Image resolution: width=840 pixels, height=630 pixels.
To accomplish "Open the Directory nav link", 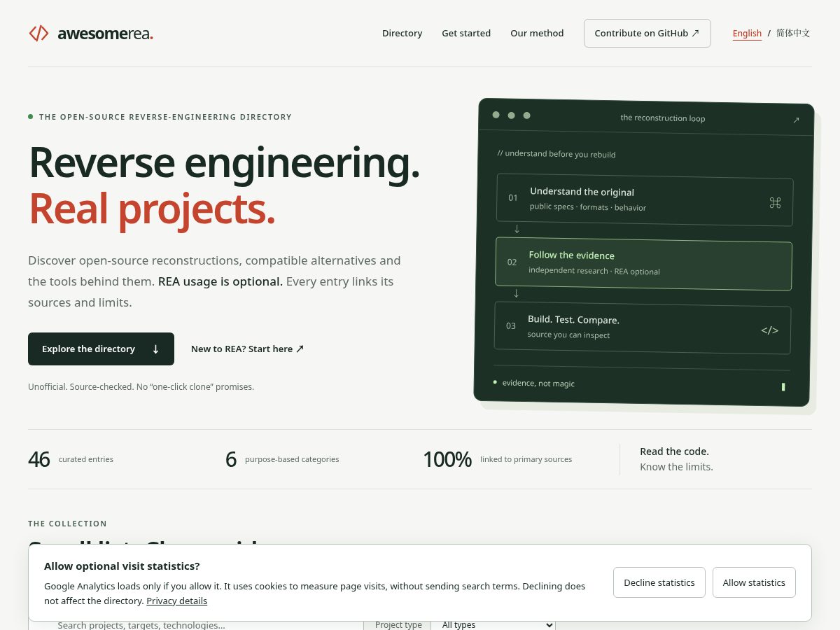I will [x=402, y=33].
